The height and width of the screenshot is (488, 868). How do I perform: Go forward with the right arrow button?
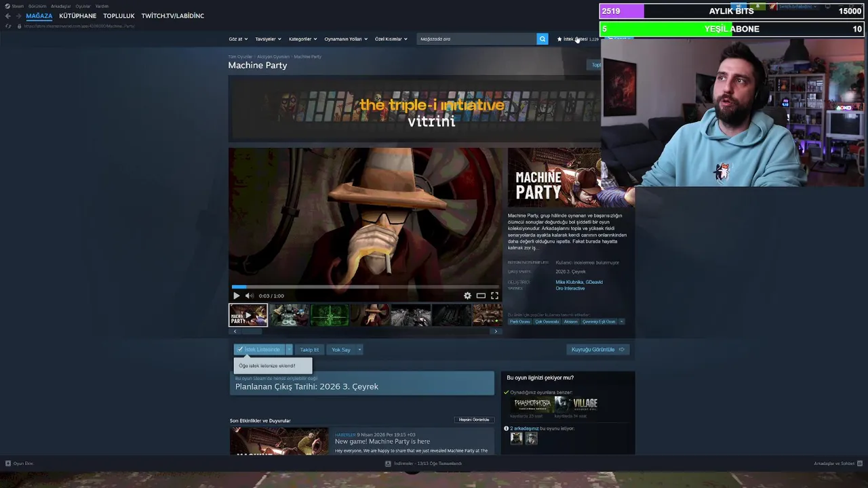coord(18,16)
